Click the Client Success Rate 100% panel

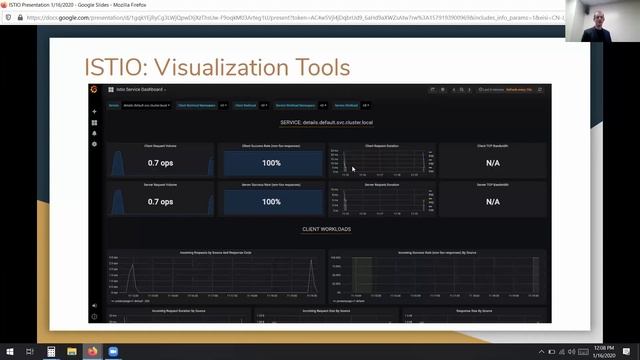click(x=271, y=160)
